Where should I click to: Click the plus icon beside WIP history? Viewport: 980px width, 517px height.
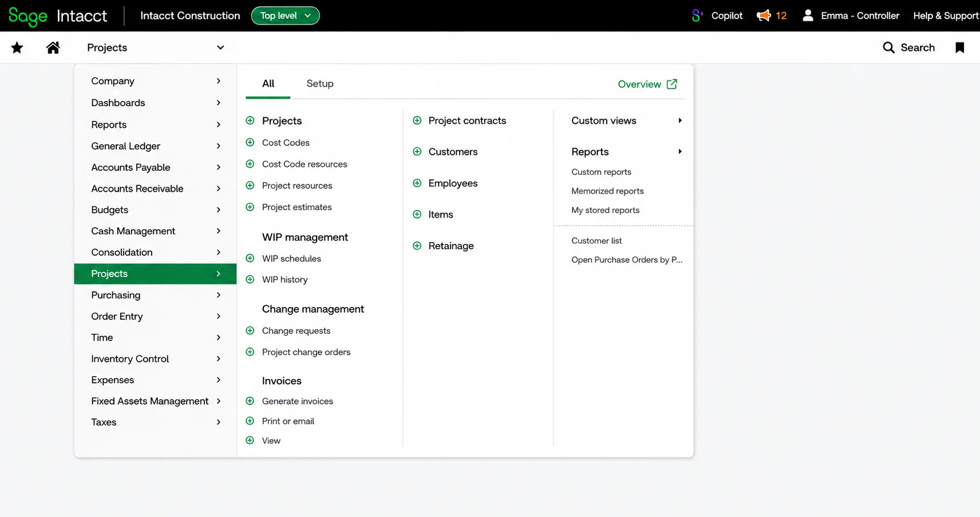(250, 279)
